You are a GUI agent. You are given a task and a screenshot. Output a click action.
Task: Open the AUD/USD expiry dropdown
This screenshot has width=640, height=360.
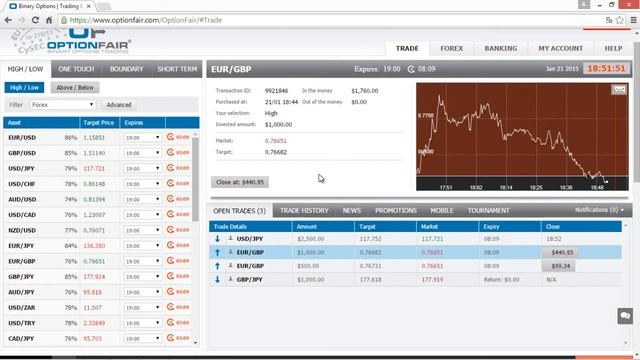(142, 200)
